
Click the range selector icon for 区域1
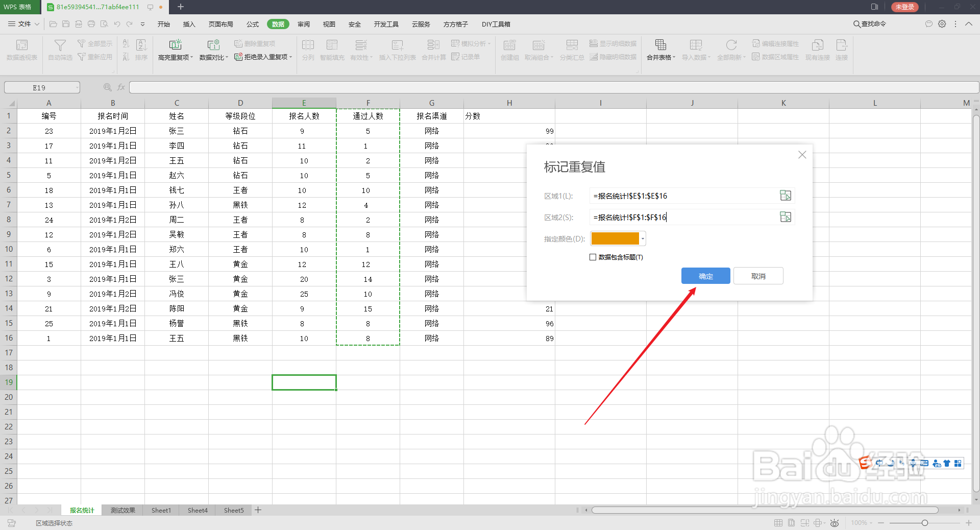[786, 196]
